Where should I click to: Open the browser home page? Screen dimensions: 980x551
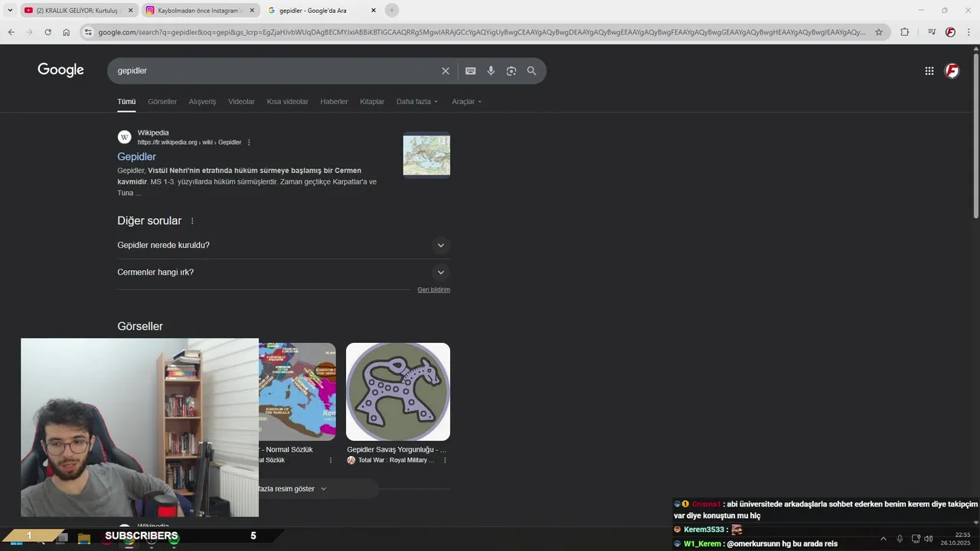point(67,32)
